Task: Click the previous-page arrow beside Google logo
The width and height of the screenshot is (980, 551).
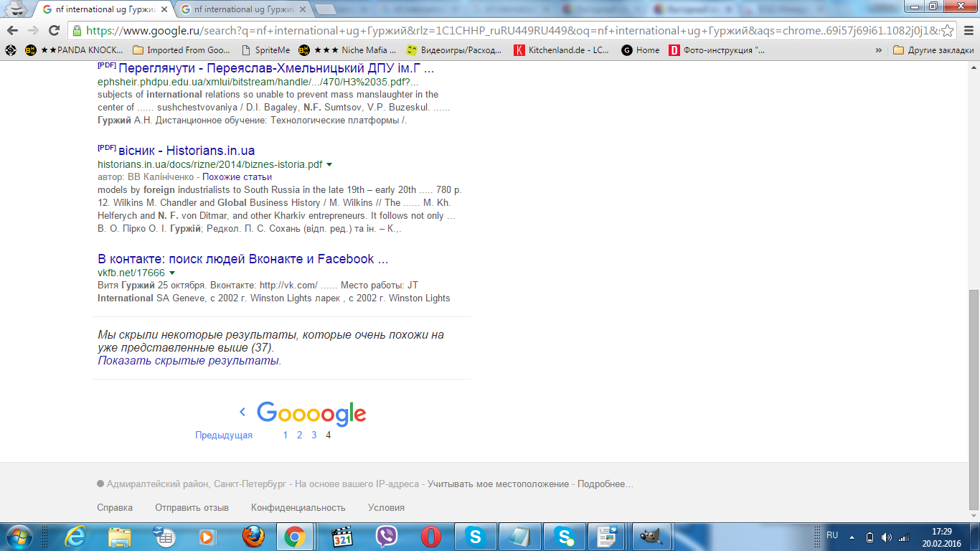Action: coord(242,412)
